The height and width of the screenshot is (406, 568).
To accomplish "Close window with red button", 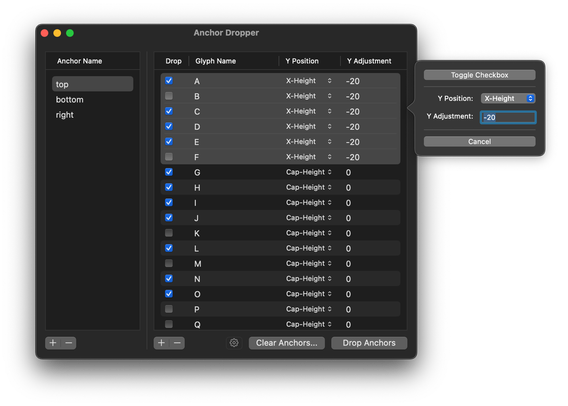I will [45, 33].
